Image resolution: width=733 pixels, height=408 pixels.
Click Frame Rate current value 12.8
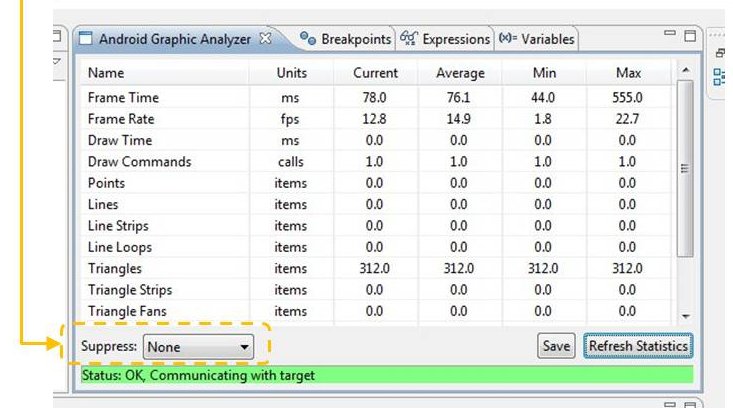tap(374, 119)
